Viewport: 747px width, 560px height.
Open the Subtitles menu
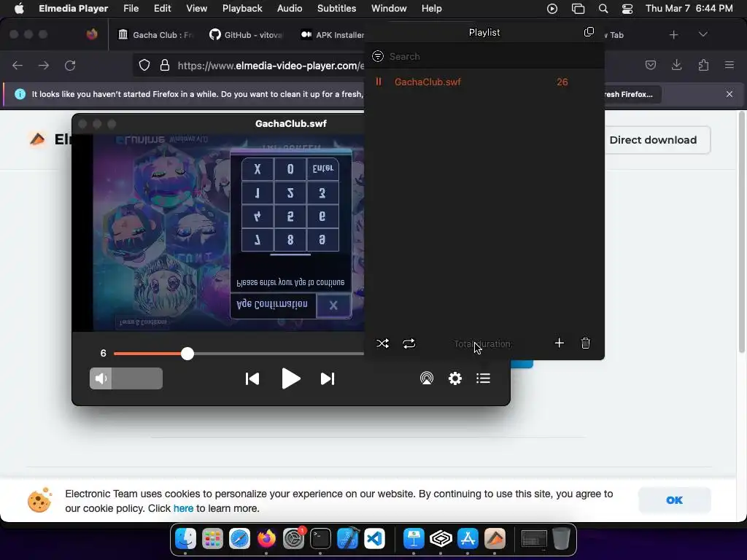pos(336,9)
